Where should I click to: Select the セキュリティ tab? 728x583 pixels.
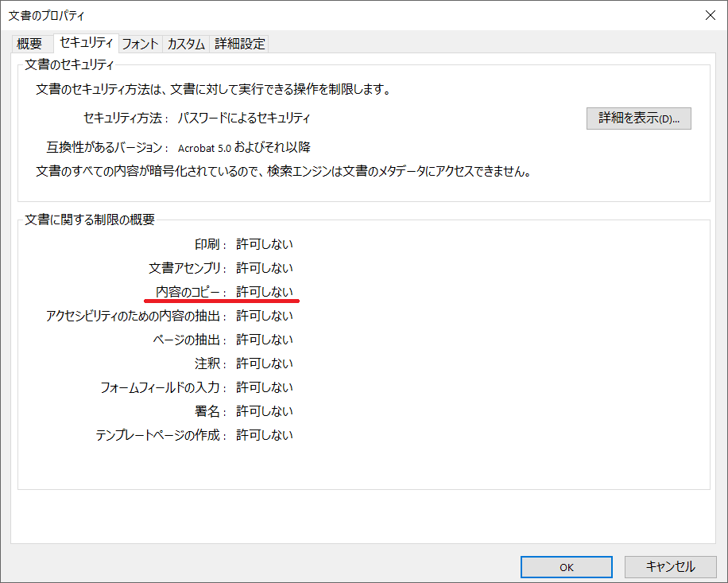[86, 43]
